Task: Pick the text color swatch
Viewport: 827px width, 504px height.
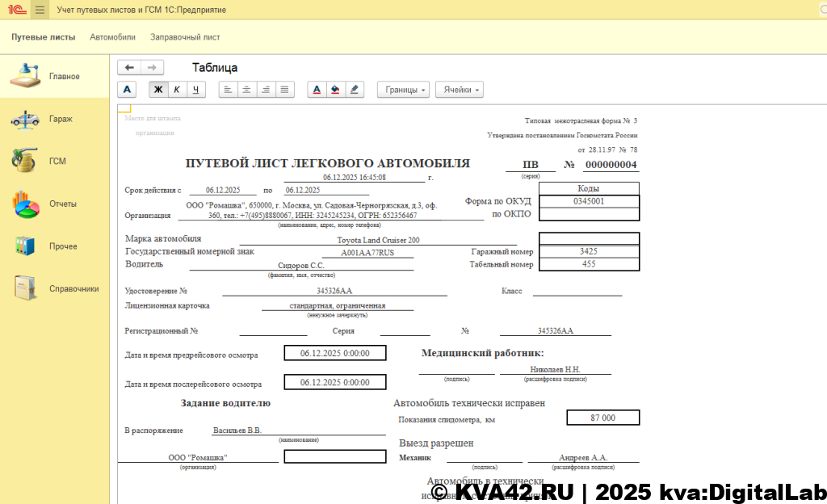Action: pos(317,90)
